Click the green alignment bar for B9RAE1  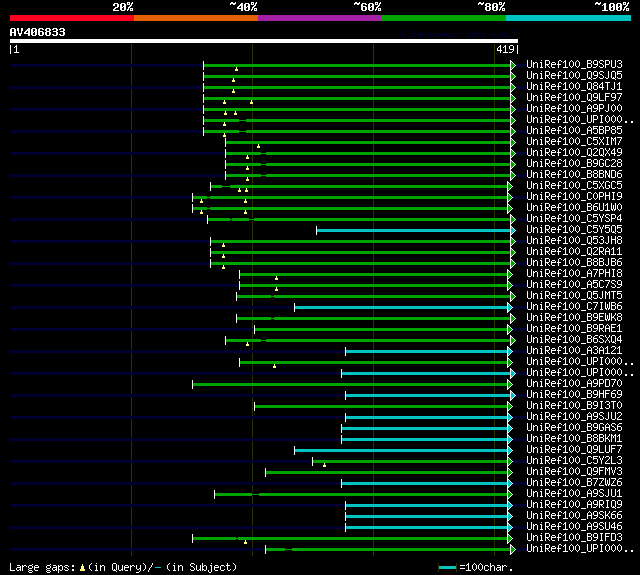381,329
